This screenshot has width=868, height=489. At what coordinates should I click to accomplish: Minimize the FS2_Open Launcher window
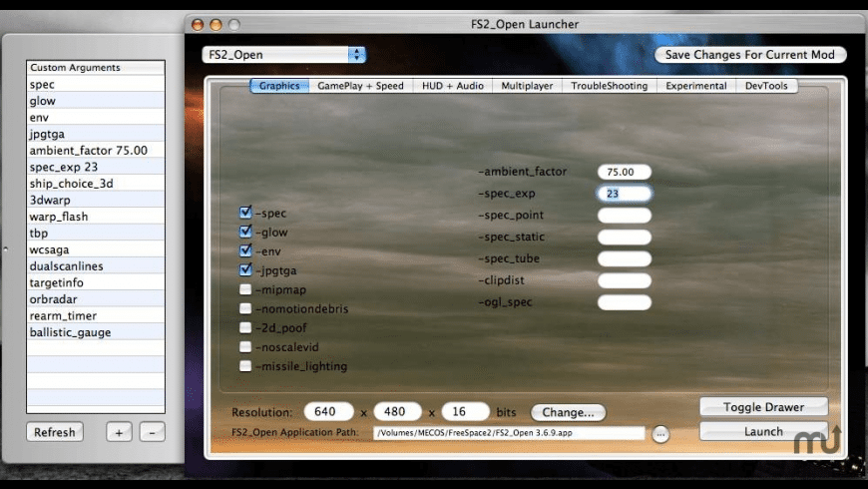tap(216, 24)
